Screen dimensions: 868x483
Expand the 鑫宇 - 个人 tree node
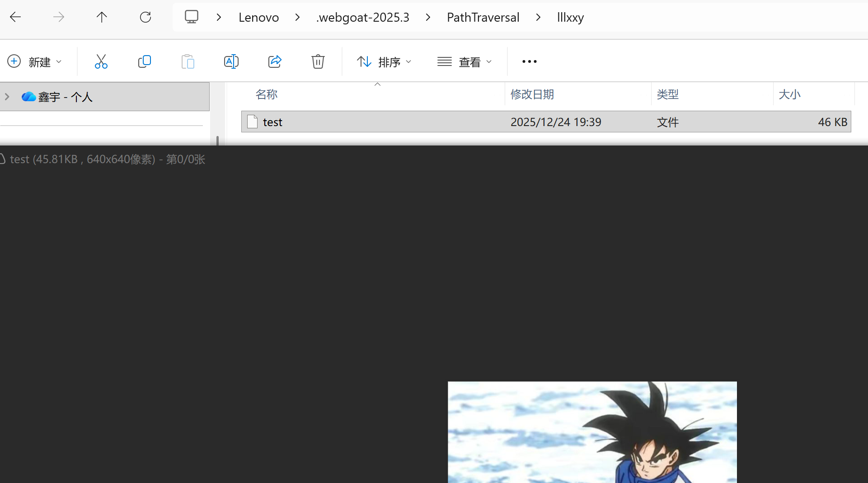pyautogui.click(x=7, y=97)
